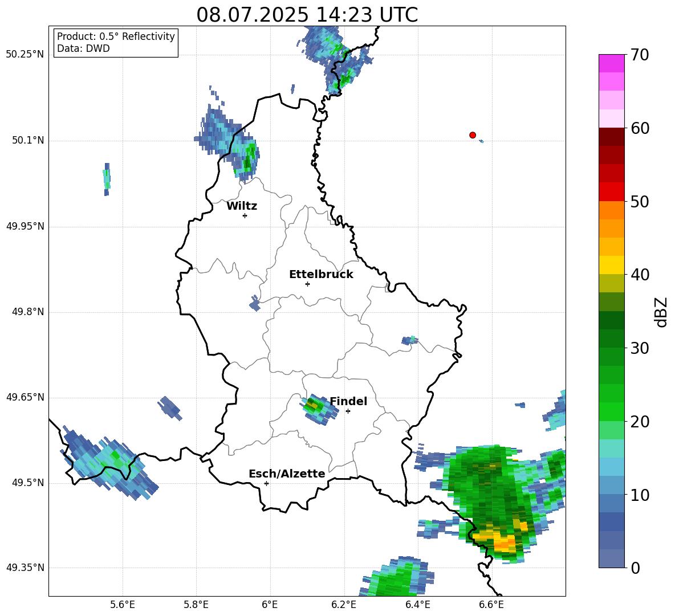Click the Wiltz cross marker
The width and height of the screenshot is (675, 616).
pos(245,215)
